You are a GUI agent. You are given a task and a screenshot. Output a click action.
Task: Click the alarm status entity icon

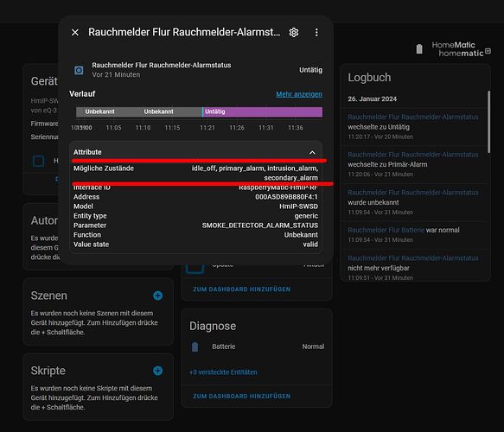point(79,70)
